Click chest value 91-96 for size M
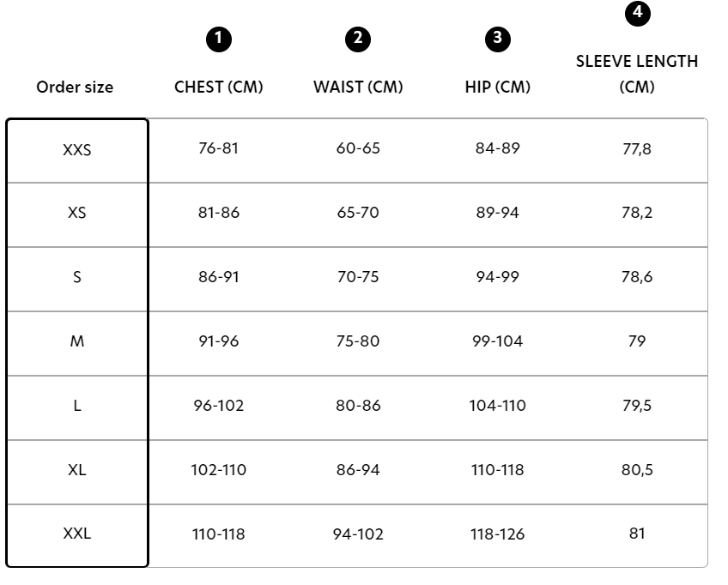Viewport: 728px width, 585px height. tap(219, 341)
